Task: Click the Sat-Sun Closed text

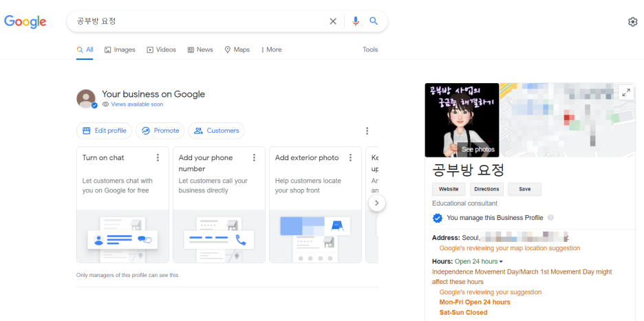Action: (463, 313)
